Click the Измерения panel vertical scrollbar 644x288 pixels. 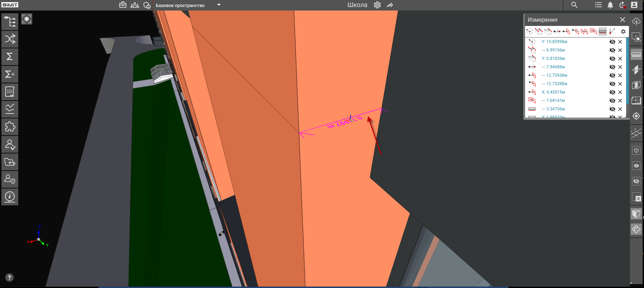(627, 77)
